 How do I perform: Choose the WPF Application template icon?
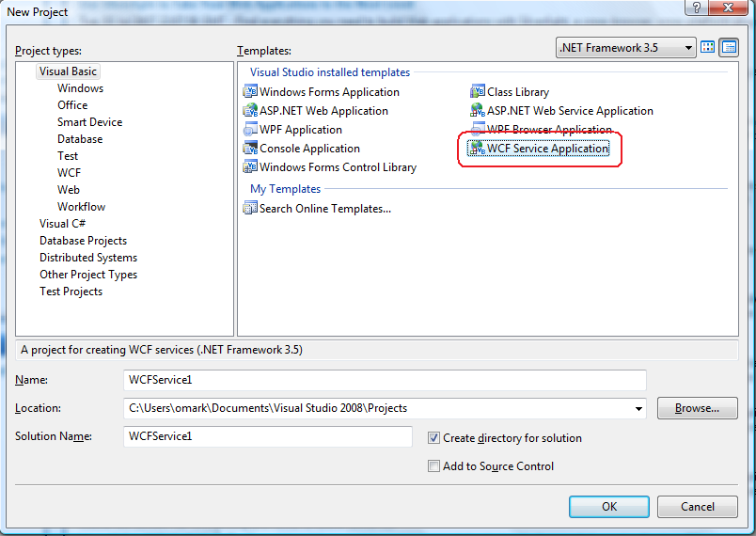[250, 130]
